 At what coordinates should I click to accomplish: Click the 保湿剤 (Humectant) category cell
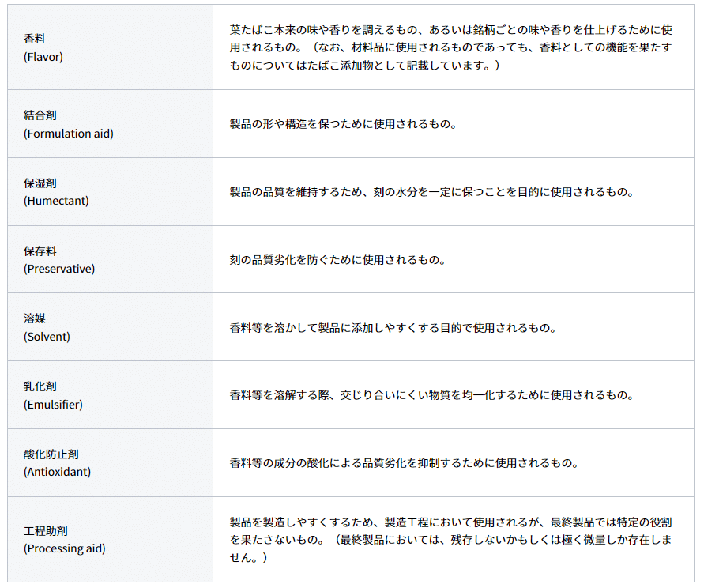click(x=110, y=192)
